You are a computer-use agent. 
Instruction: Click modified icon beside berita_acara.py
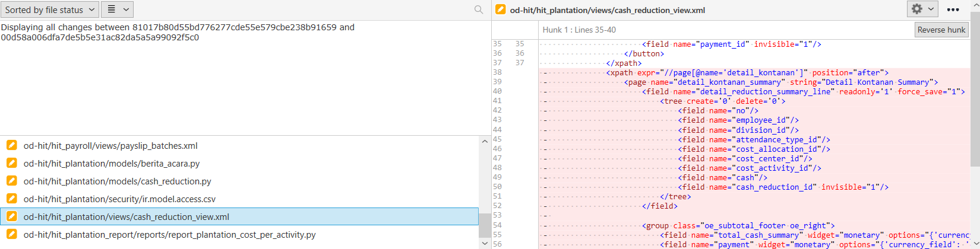click(11, 163)
